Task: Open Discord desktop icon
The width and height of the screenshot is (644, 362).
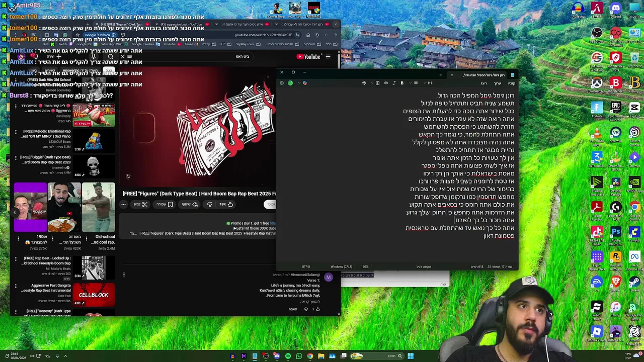Action: pyautogui.click(x=615, y=10)
